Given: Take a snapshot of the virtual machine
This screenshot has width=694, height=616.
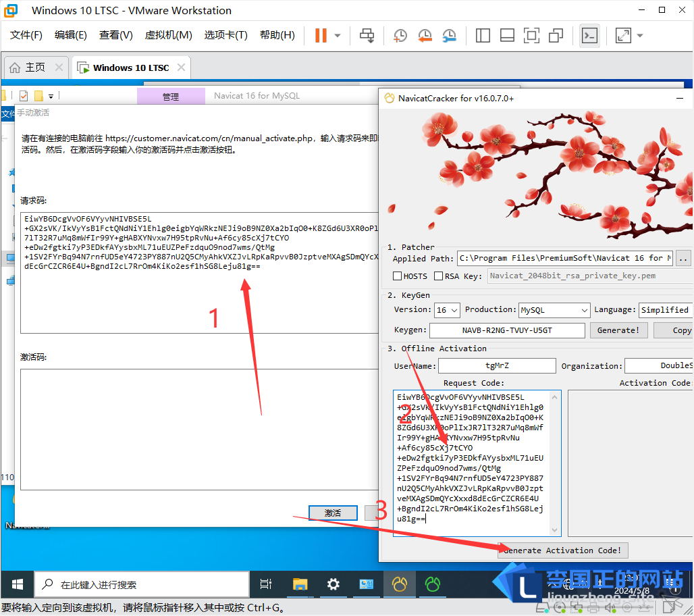Looking at the screenshot, I should point(400,35).
